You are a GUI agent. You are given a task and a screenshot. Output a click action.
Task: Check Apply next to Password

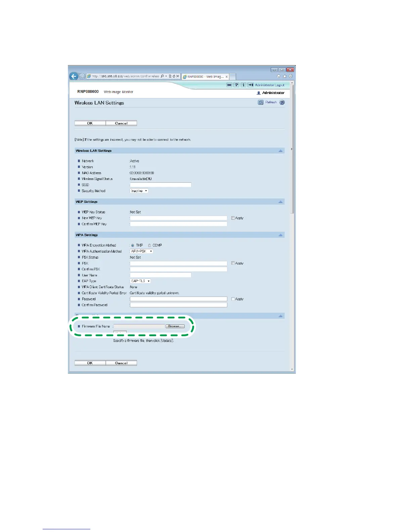[x=233, y=299]
